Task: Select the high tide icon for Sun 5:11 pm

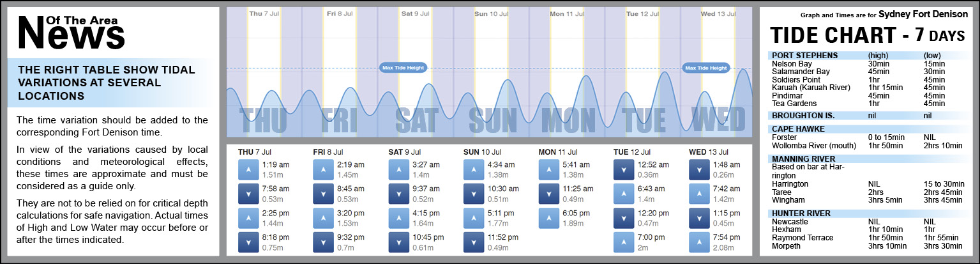Action: pyautogui.click(x=474, y=218)
